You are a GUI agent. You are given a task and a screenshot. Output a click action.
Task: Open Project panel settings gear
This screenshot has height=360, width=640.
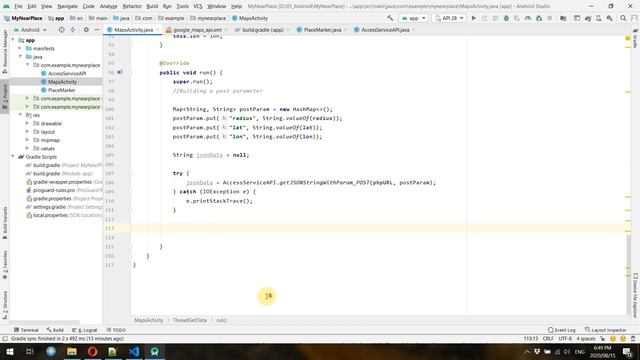click(86, 30)
